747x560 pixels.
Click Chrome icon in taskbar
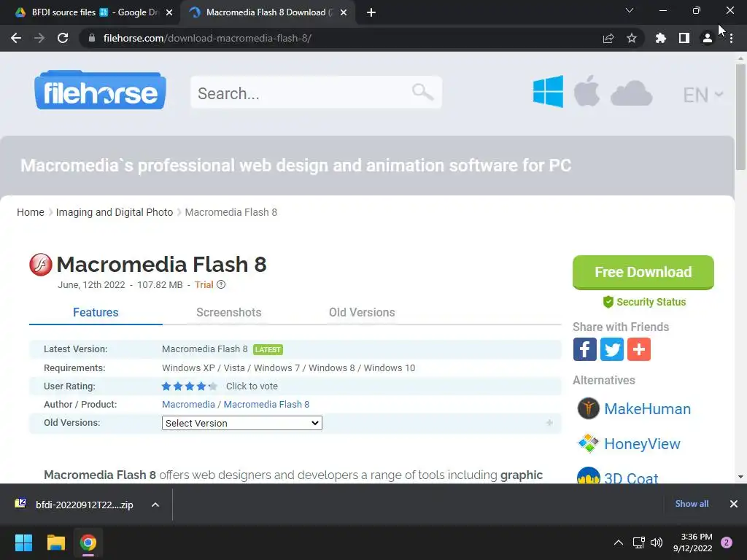pyautogui.click(x=88, y=542)
